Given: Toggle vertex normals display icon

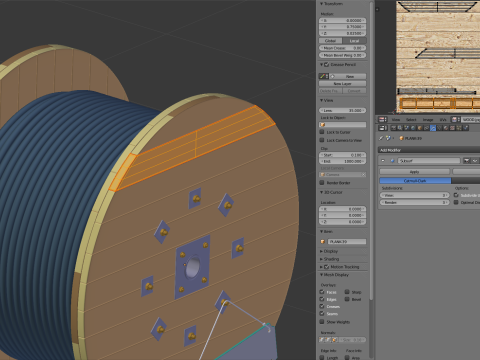Looking at the screenshot, I should coord(321,340).
